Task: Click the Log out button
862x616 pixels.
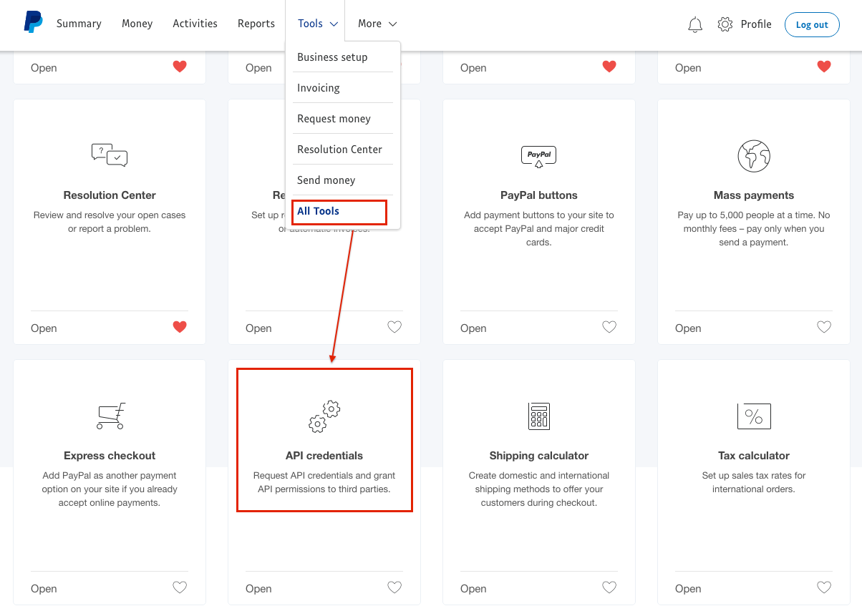Action: pyautogui.click(x=812, y=24)
